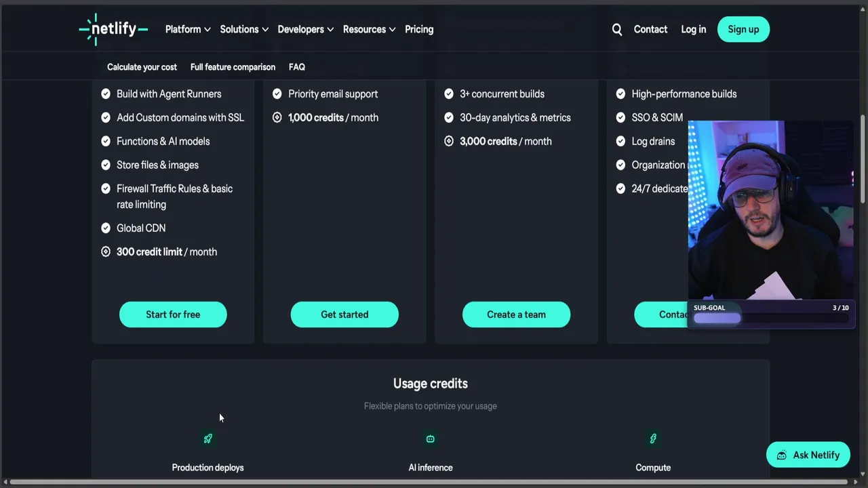Viewport: 868px width, 488px height.
Task: Open the Pricing page link
Action: point(419,29)
